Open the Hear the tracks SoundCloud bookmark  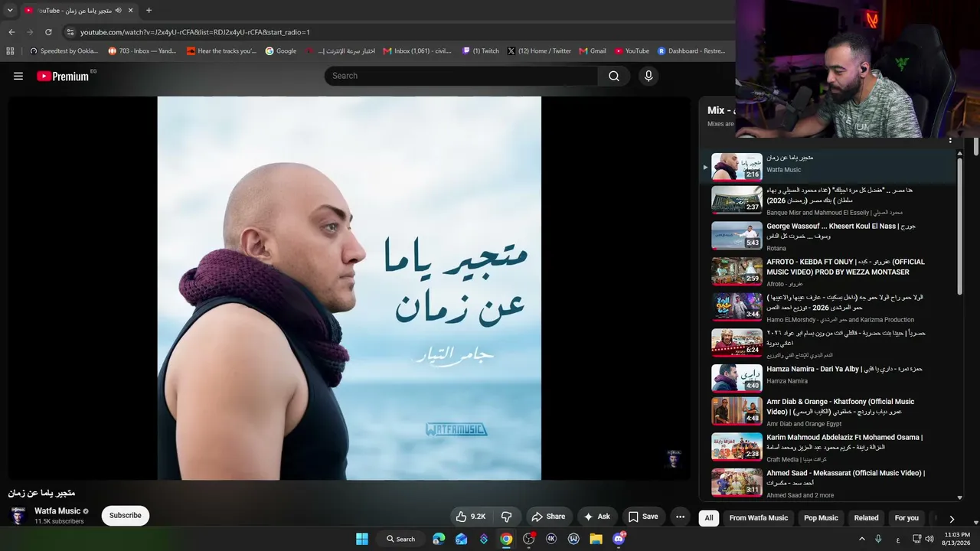click(222, 51)
